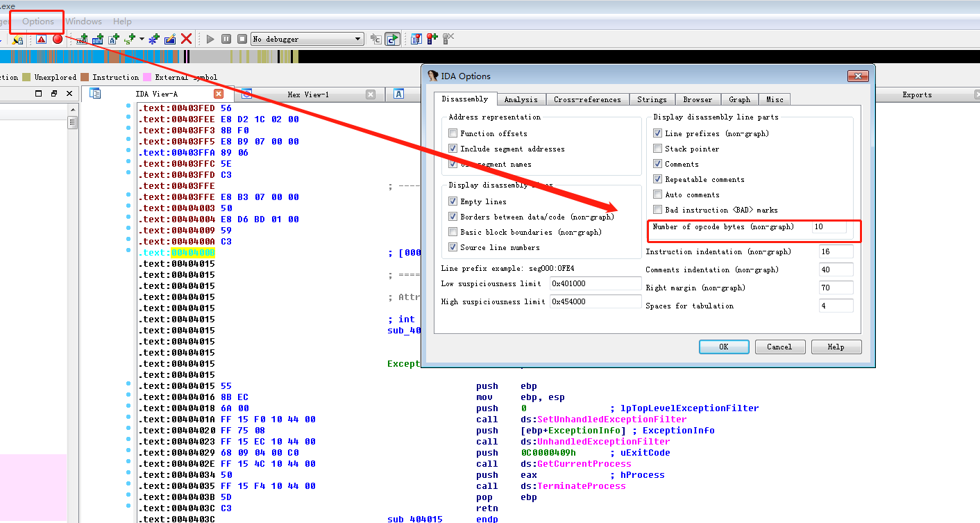Open the Browser tab
The image size is (980, 523).
698,99
